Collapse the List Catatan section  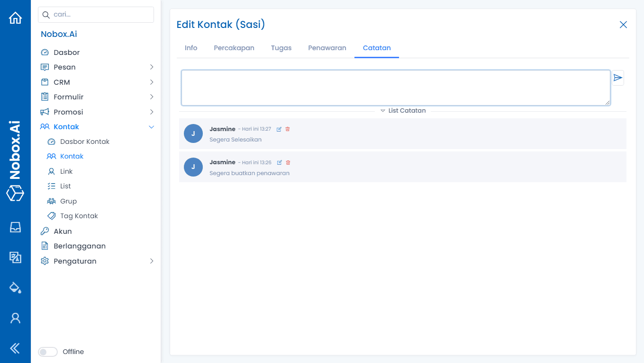click(383, 110)
